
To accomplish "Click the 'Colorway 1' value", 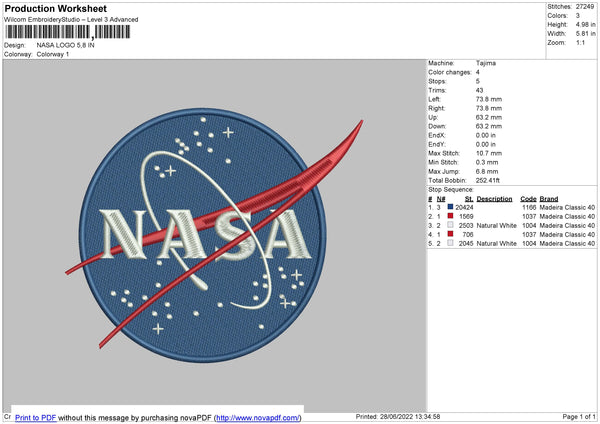I will [53, 54].
